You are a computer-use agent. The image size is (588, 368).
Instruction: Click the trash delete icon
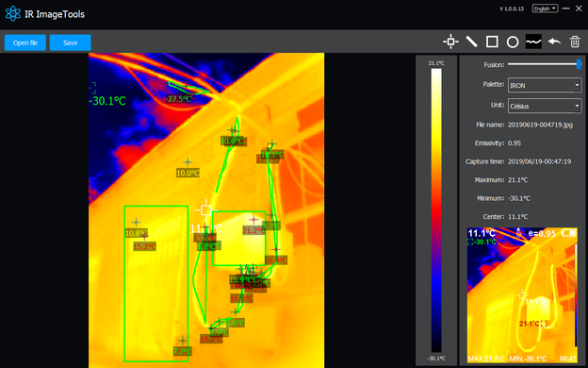coord(575,42)
